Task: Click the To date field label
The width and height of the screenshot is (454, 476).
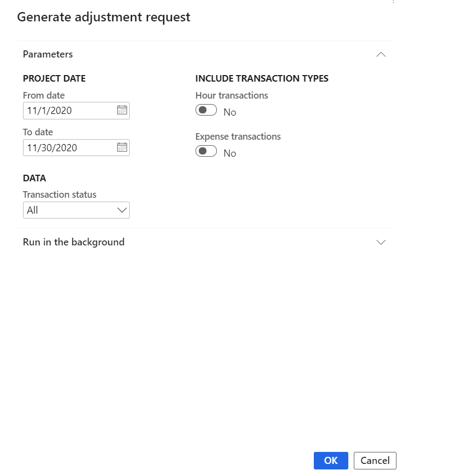Action: point(38,132)
